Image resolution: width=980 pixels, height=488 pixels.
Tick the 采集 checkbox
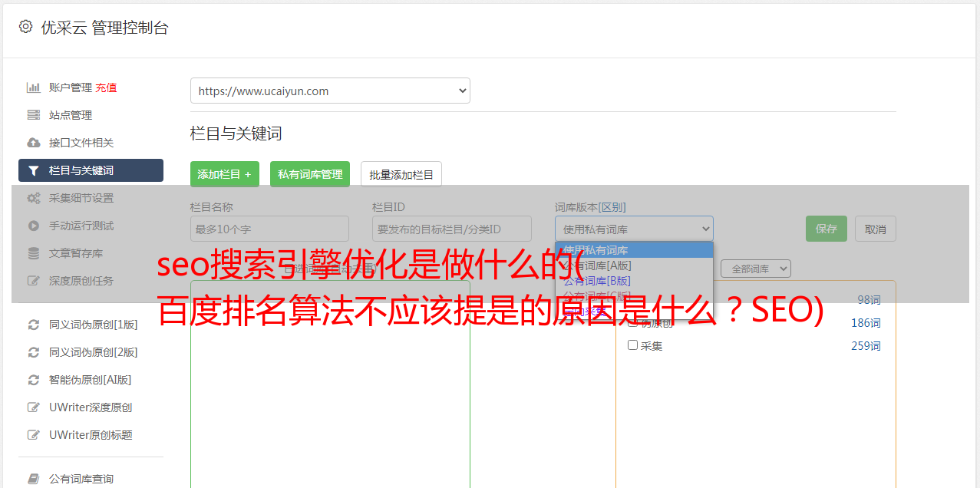pyautogui.click(x=633, y=345)
